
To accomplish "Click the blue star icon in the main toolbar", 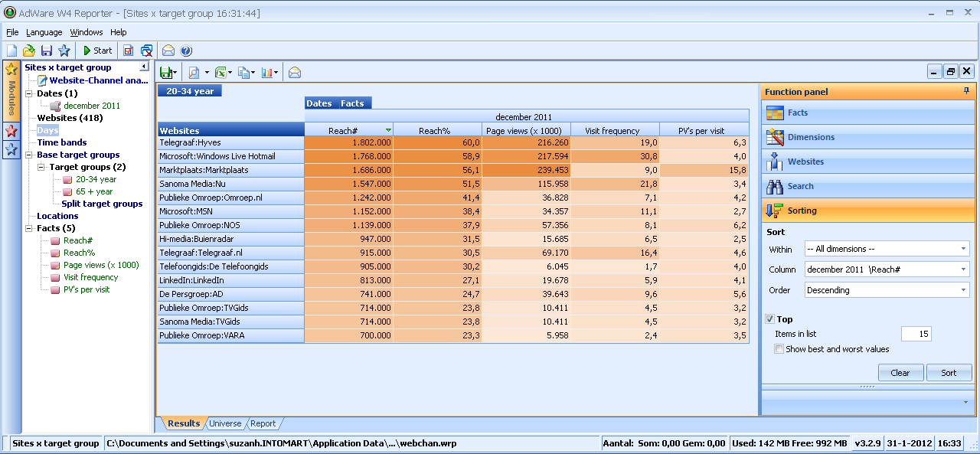I will (x=64, y=51).
